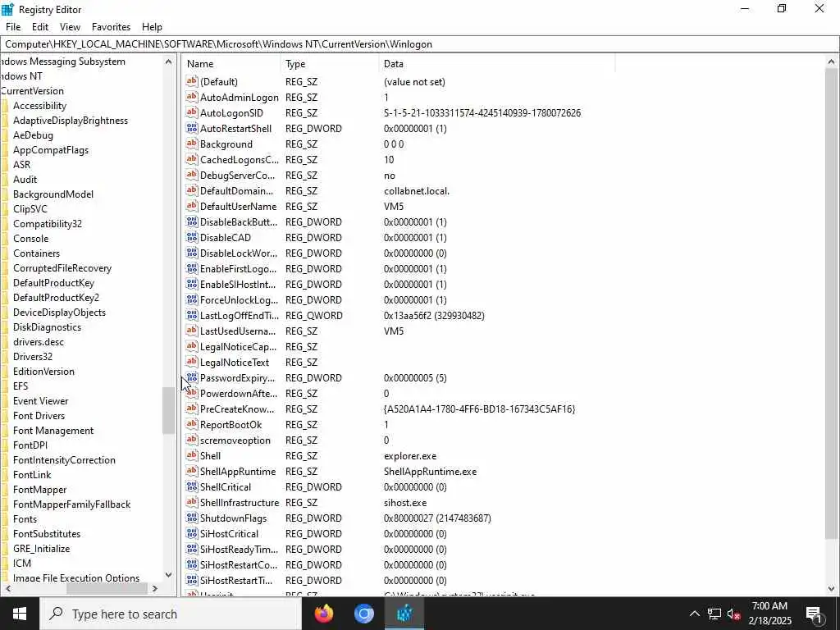Click the LastLogOffEndTi... QWORD icon
The height and width of the screenshot is (630, 840).
[x=191, y=315]
